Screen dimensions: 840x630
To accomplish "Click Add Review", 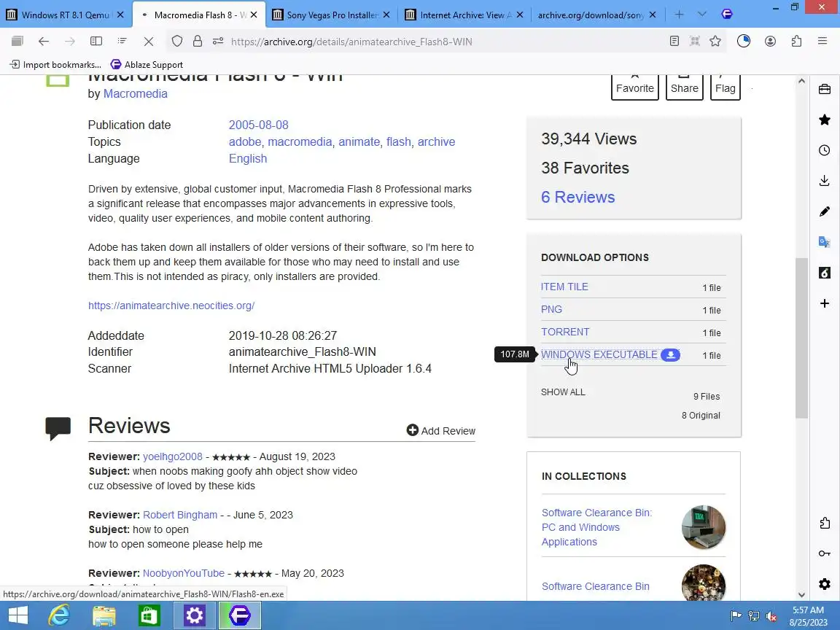I will (441, 431).
